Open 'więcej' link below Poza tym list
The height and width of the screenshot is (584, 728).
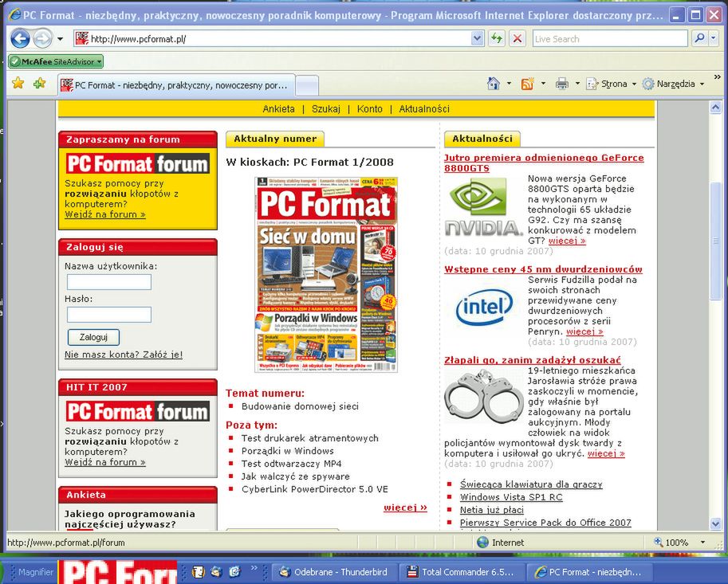pyautogui.click(x=405, y=508)
